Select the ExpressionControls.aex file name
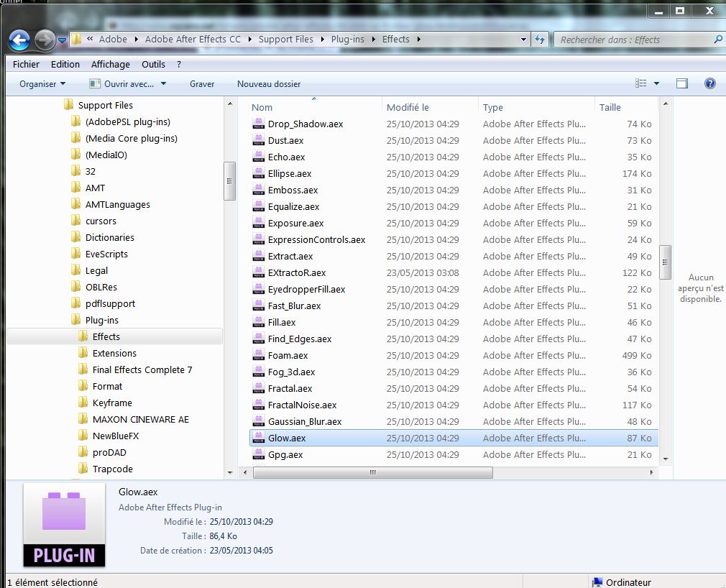Viewport: 726px width, 588px height. 317,240
